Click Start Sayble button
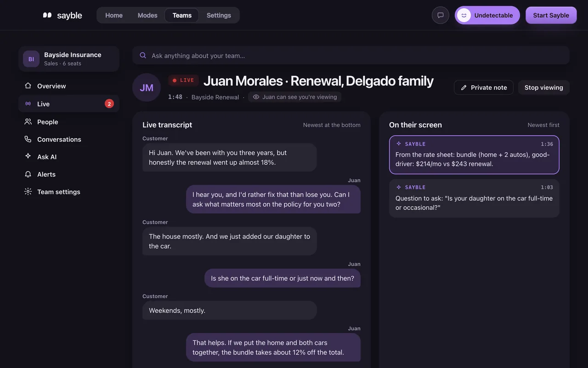This screenshot has height=368, width=588. 551,15
